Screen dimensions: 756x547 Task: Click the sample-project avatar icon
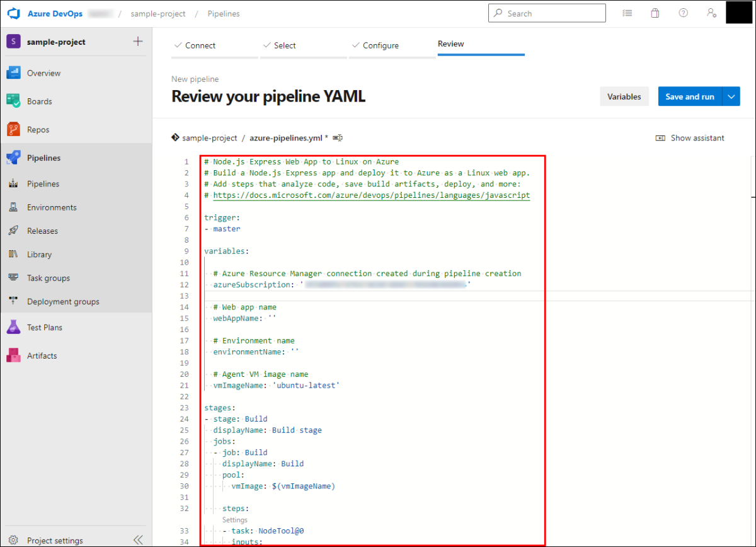[x=13, y=42]
